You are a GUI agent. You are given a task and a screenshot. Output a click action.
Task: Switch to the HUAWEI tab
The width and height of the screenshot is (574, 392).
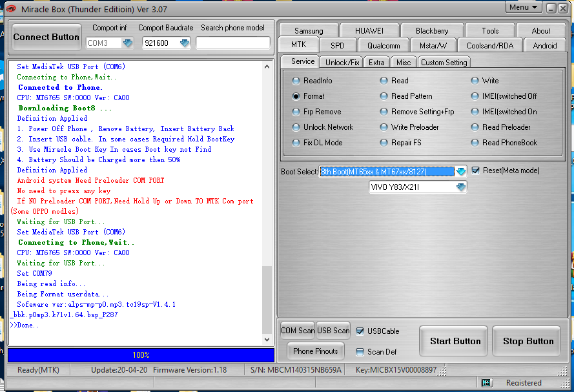click(x=369, y=31)
